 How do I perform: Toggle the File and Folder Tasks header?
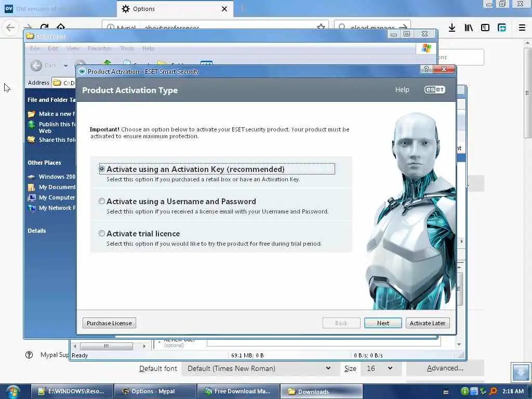tap(51, 100)
